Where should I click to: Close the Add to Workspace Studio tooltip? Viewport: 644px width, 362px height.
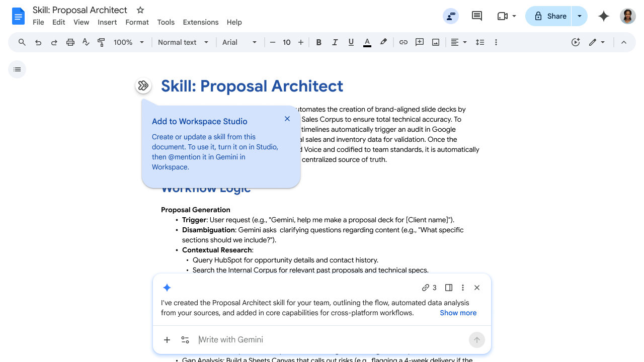287,119
